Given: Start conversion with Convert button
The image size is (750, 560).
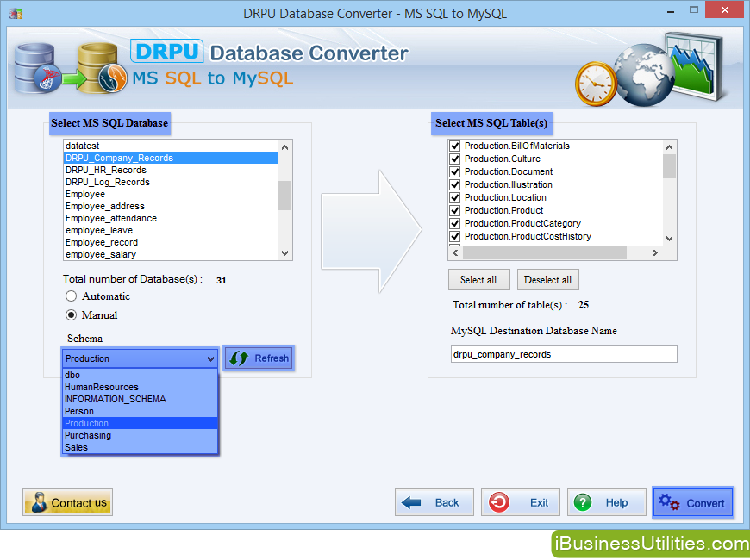Looking at the screenshot, I should (x=693, y=502).
